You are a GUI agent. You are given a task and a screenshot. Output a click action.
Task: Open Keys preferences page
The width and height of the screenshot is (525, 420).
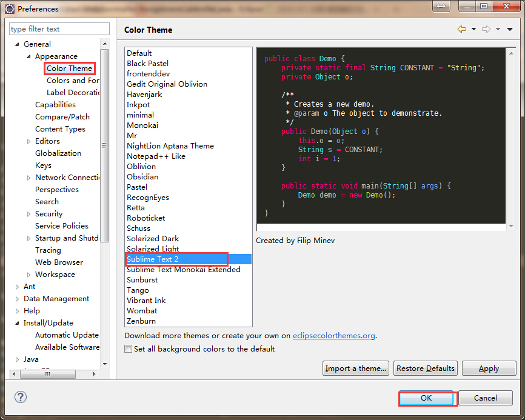43,165
